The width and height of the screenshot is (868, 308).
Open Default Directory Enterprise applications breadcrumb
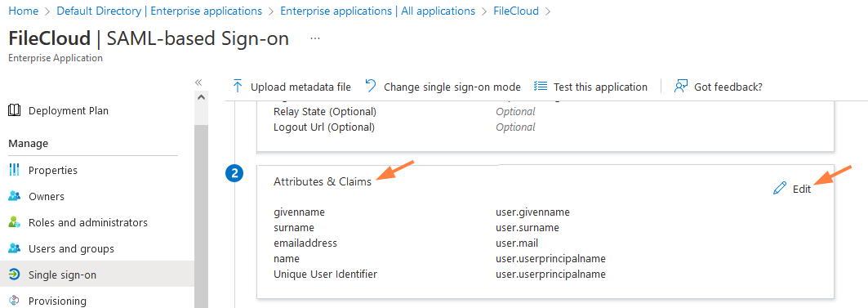[159, 11]
